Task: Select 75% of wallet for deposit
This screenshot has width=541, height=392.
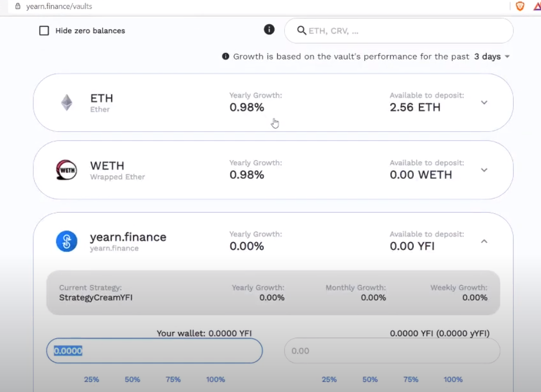Action: (173, 379)
